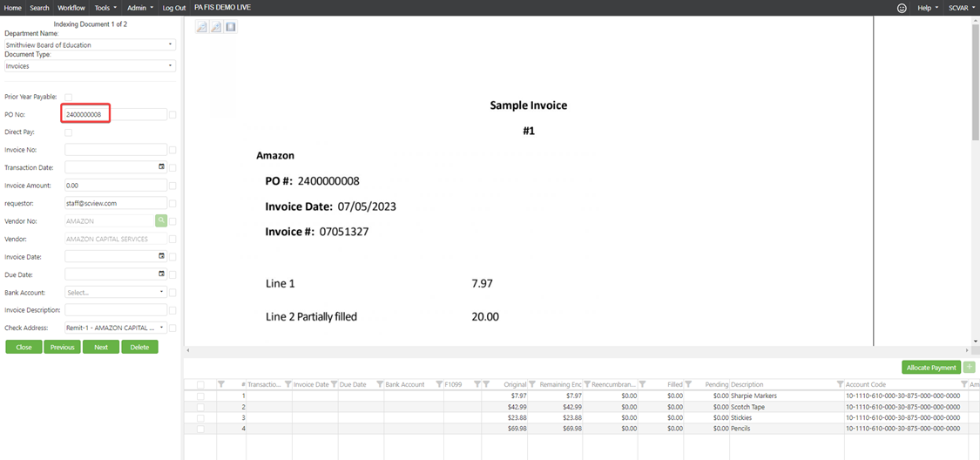This screenshot has width=980, height=460.
Task: Click the first document viewer toolbar icon
Action: point(201,27)
